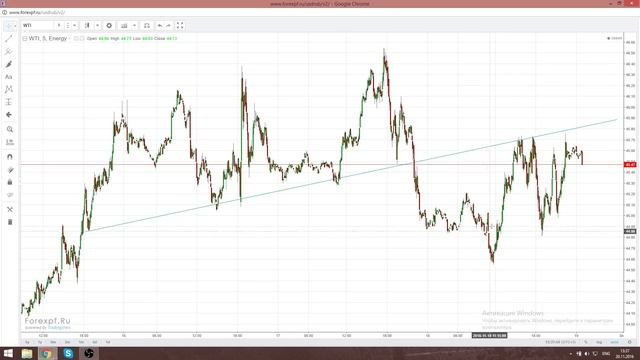
Task: Select the 3m date range
Action: [67, 342]
